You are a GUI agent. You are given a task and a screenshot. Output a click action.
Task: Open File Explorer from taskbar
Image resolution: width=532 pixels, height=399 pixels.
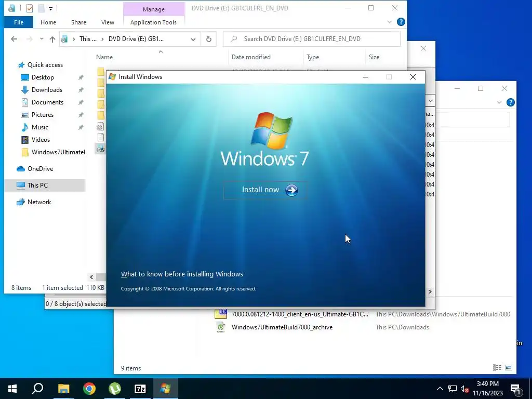pyautogui.click(x=63, y=389)
